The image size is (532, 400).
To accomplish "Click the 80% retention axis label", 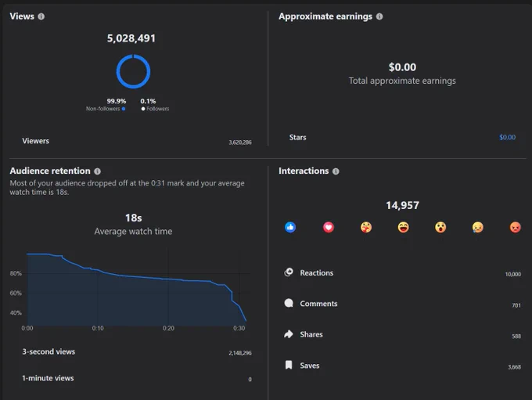I will pos(16,273).
